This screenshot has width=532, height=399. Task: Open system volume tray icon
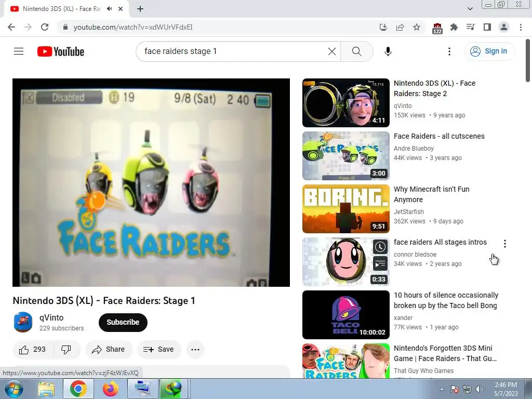[480, 389]
